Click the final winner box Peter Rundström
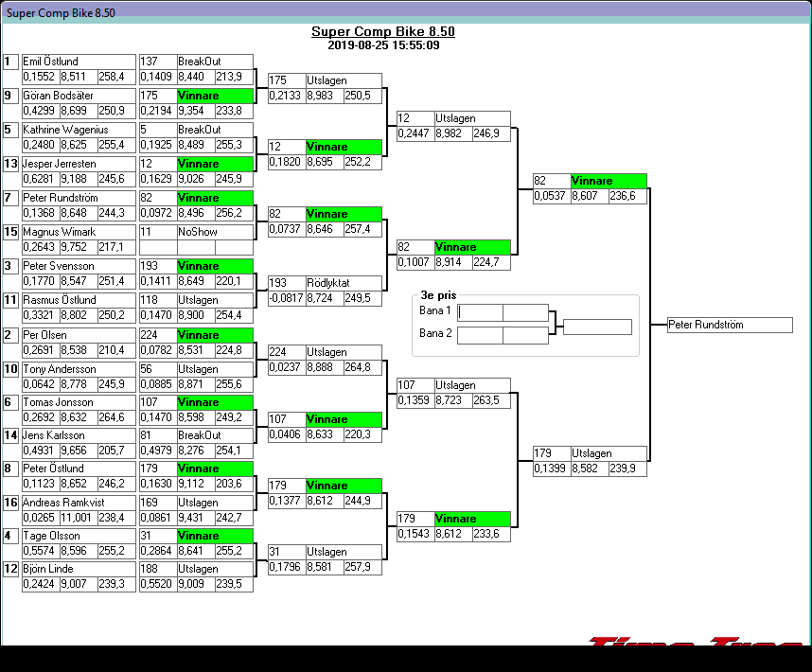This screenshot has height=672, width=812. coord(729,325)
